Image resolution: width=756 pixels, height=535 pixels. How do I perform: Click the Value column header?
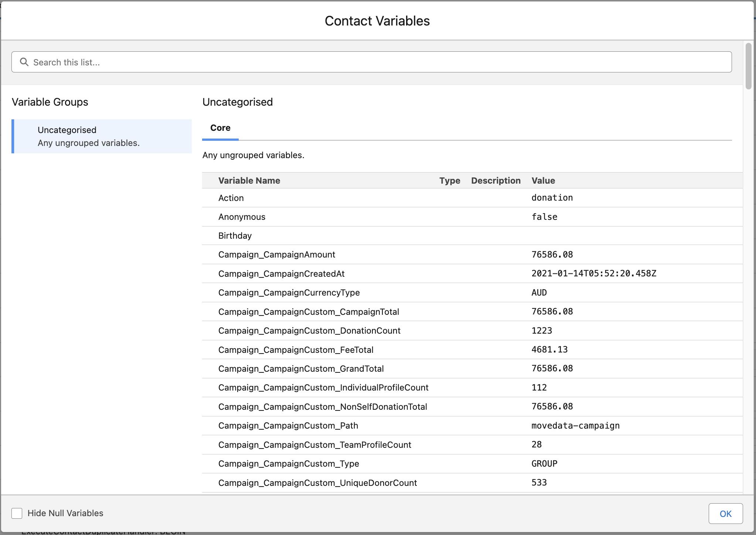coord(543,181)
